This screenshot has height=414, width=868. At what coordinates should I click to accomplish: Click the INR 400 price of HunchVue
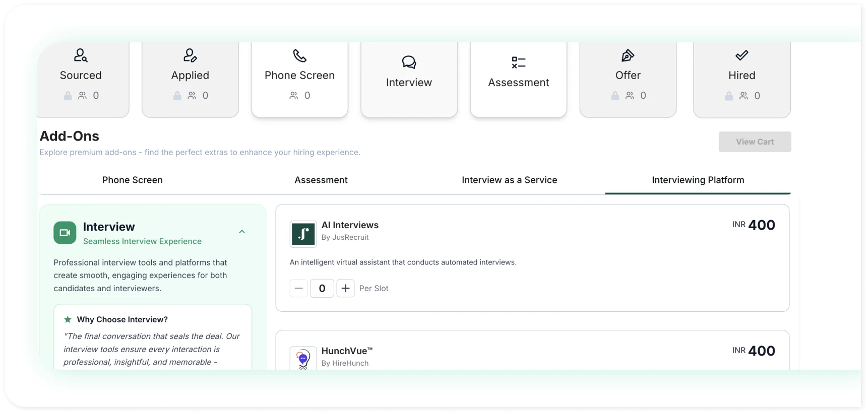click(754, 351)
